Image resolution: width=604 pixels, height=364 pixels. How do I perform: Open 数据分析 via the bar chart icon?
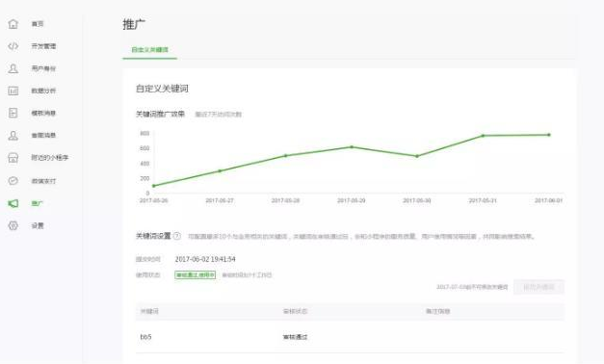(13, 91)
